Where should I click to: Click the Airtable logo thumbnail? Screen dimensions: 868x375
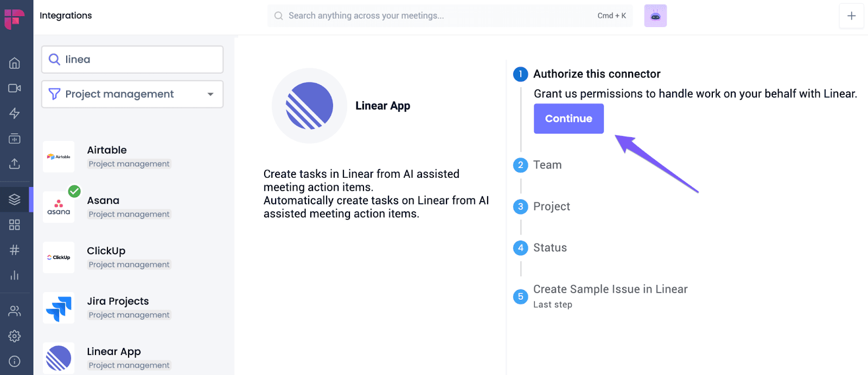point(59,157)
